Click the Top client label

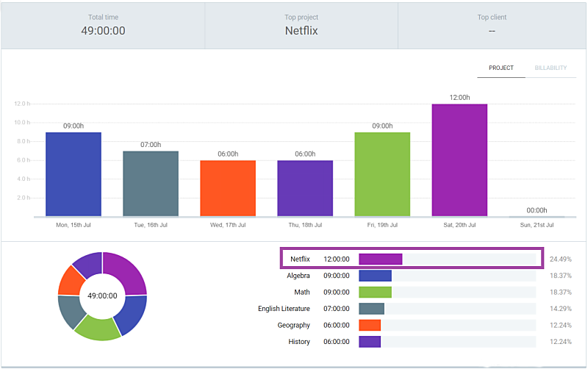pyautogui.click(x=492, y=17)
